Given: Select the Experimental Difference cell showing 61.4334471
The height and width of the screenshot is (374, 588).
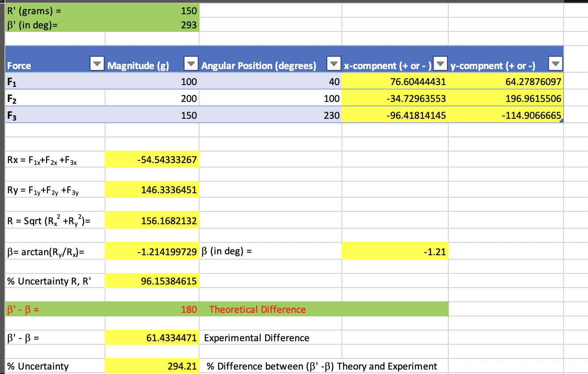Looking at the screenshot, I should [x=151, y=338].
